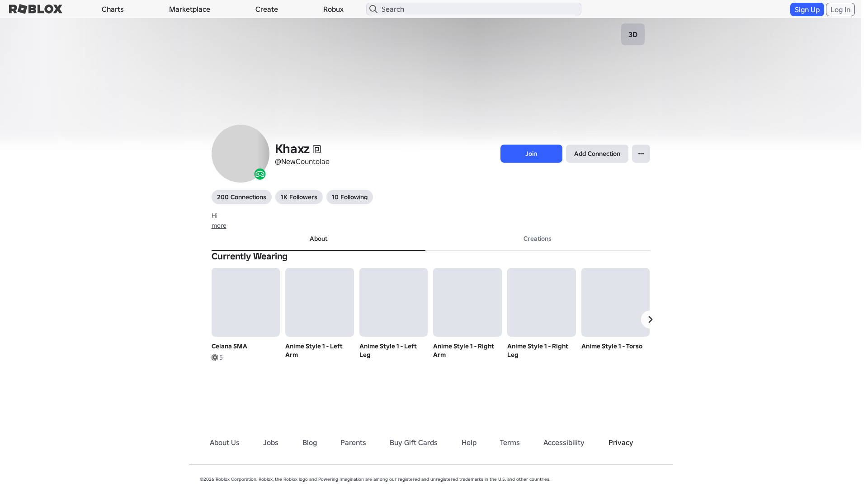This screenshot has height=488, width=868.
Task: Open the Celana SMA item thumbnail
Action: [245, 302]
